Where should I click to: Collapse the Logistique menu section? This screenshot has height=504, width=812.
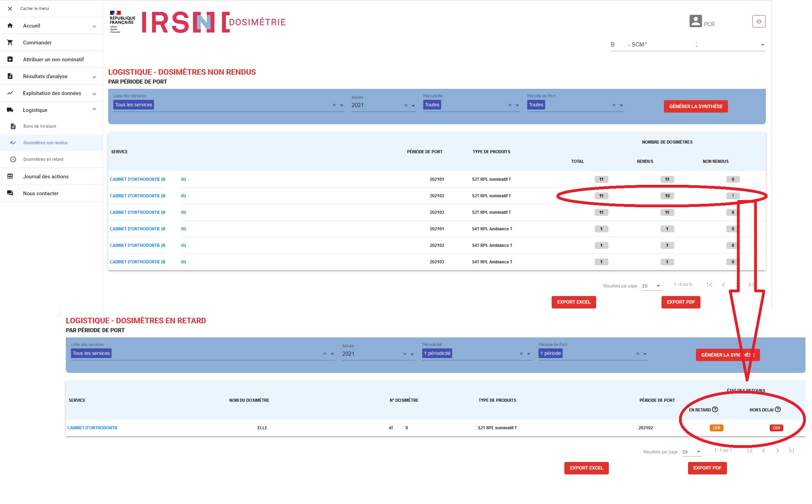point(94,109)
